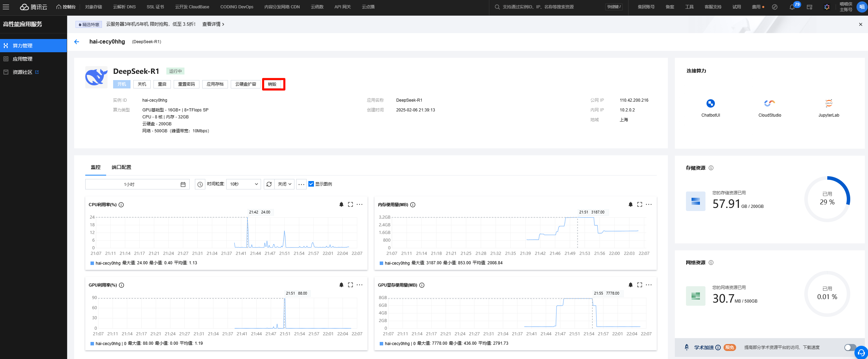
Task: Click the CPU利用率 info icon
Action: pyautogui.click(x=121, y=205)
